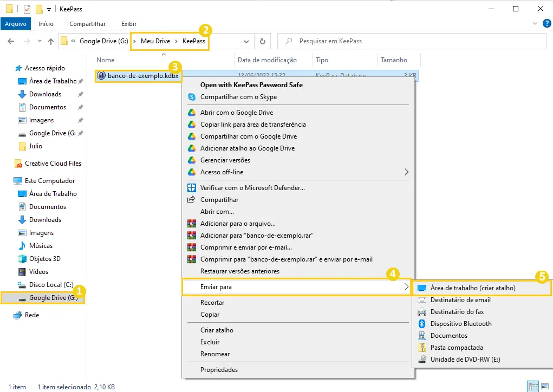Click the refresh button in address bar
553x392 pixels.
point(262,41)
